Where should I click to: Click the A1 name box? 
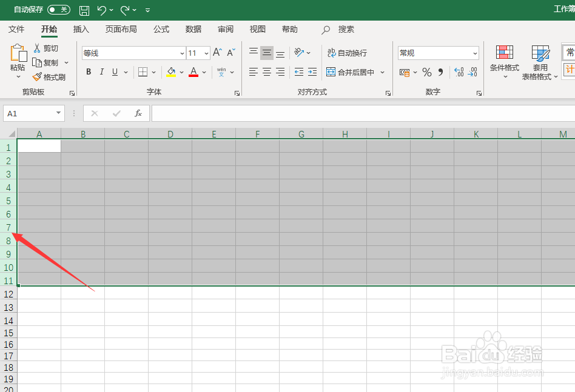pyautogui.click(x=34, y=113)
